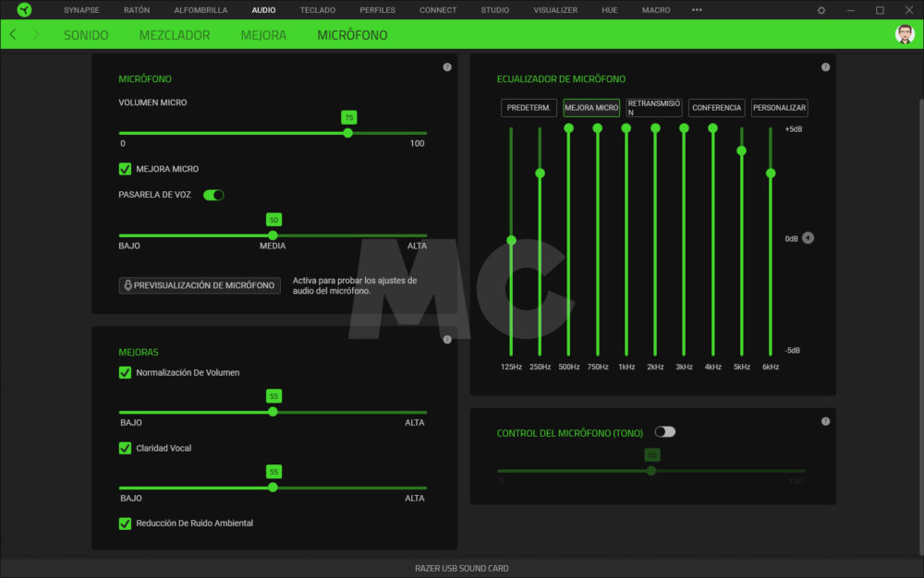Click the 125Hz equalizer band handle
This screenshot has width=924, height=578.
pos(511,240)
